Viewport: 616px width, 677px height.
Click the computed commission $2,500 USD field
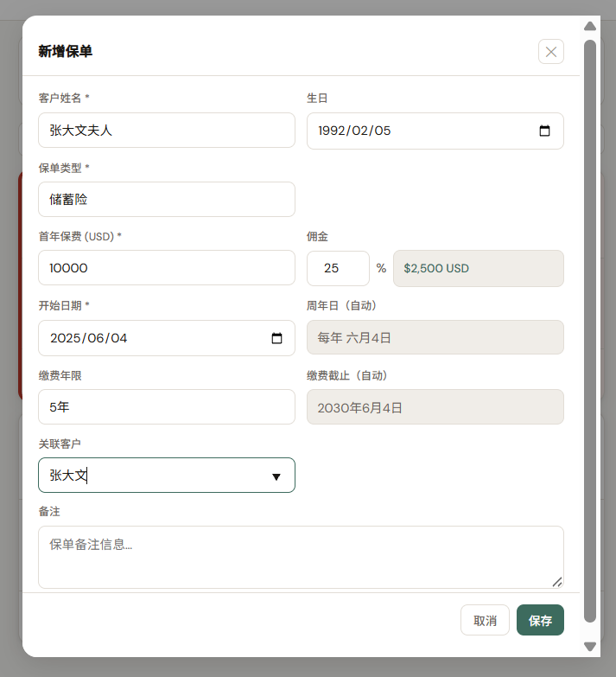tap(479, 268)
